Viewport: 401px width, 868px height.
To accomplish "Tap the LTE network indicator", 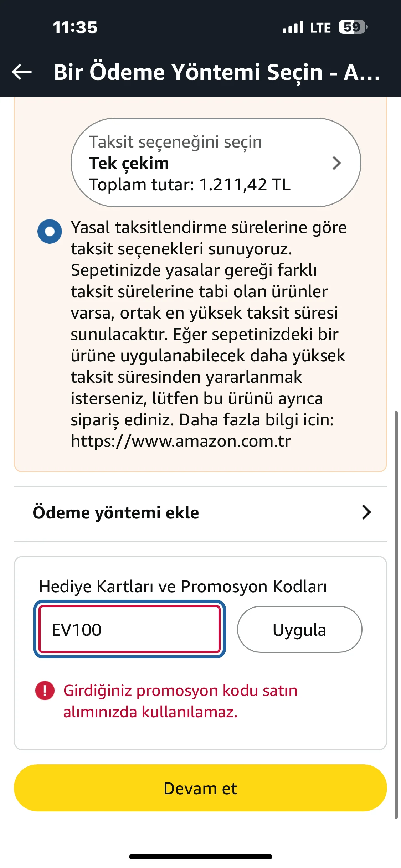I will click(320, 28).
